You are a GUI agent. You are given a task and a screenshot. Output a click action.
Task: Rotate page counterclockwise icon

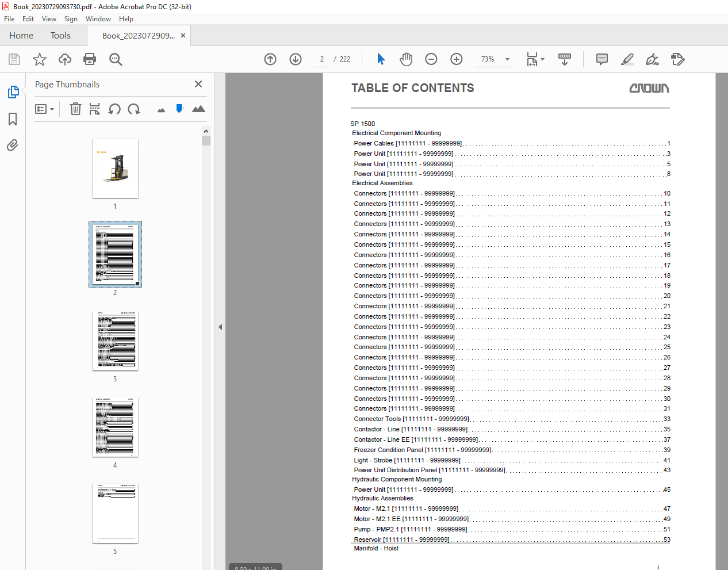[114, 109]
